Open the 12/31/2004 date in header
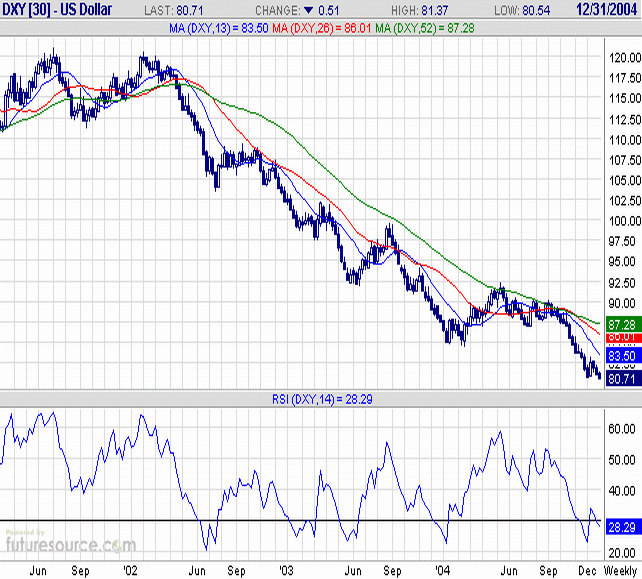This screenshot has width=642, height=579. (606, 8)
